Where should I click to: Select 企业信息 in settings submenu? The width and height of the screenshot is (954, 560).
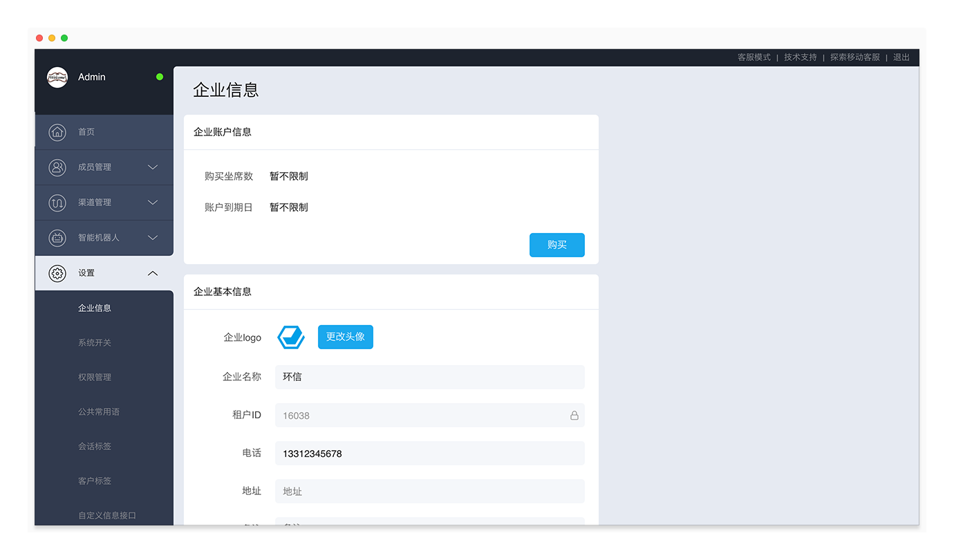coord(95,308)
